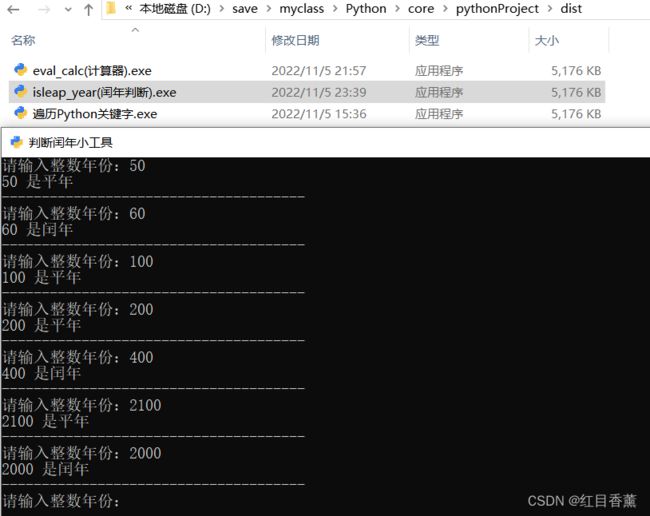Click console output line 2000 是闰年
This screenshot has width=650, height=516.
[45, 469]
